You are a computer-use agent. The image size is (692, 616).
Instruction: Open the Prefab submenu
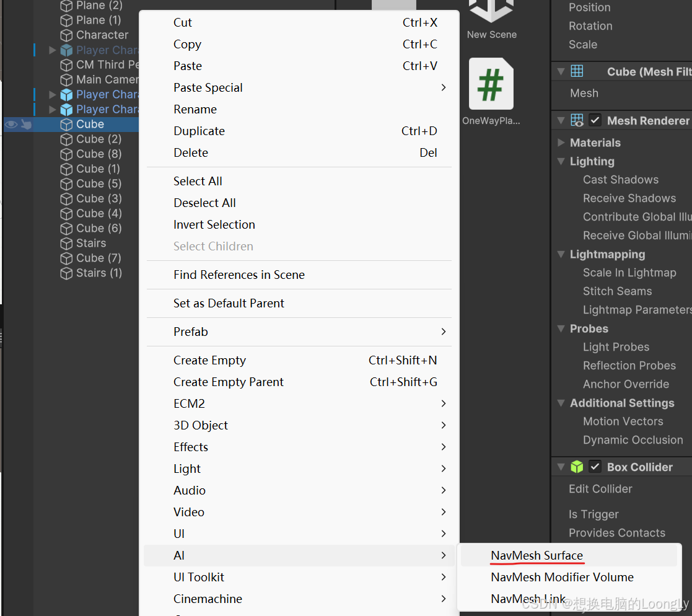pos(299,332)
